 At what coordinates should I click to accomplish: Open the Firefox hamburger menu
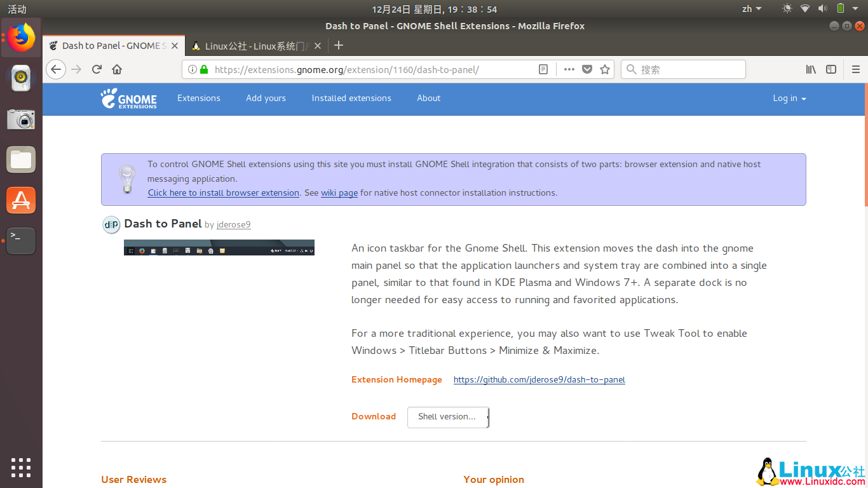click(856, 69)
